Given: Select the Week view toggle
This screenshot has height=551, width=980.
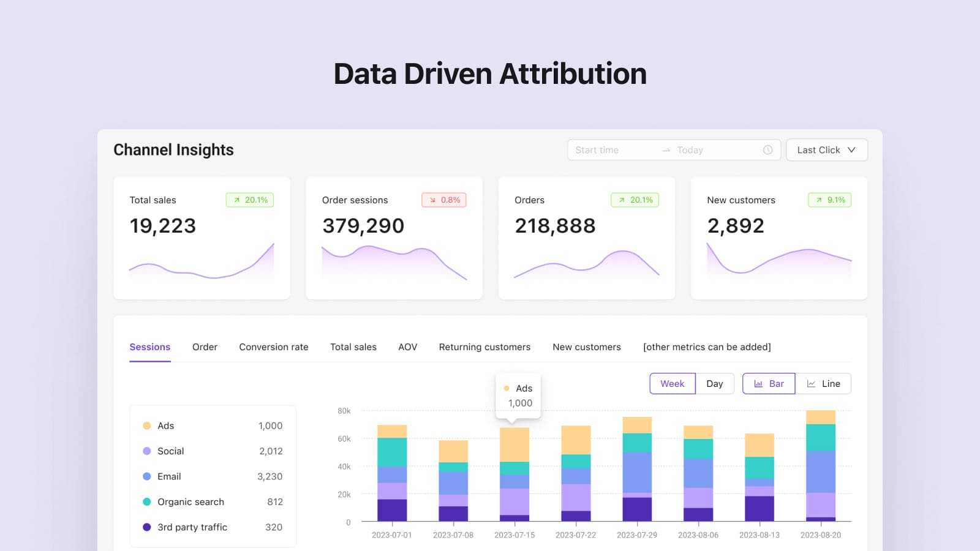Looking at the screenshot, I should click(x=672, y=384).
